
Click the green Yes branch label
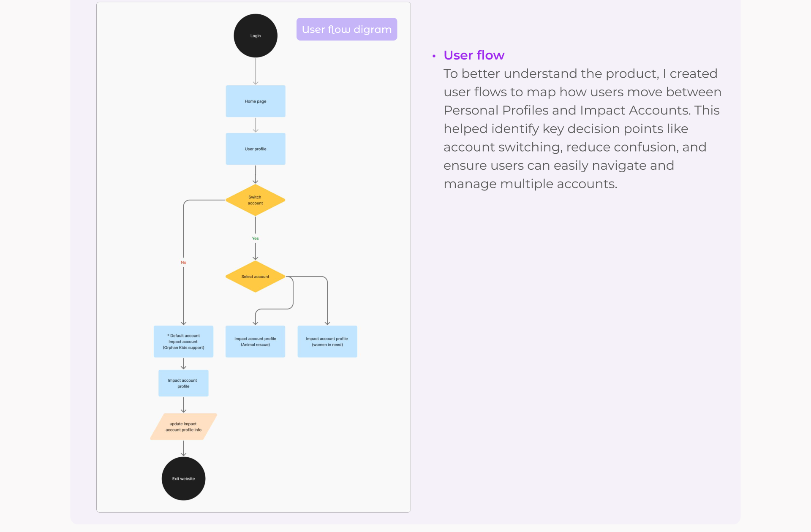pyautogui.click(x=255, y=239)
